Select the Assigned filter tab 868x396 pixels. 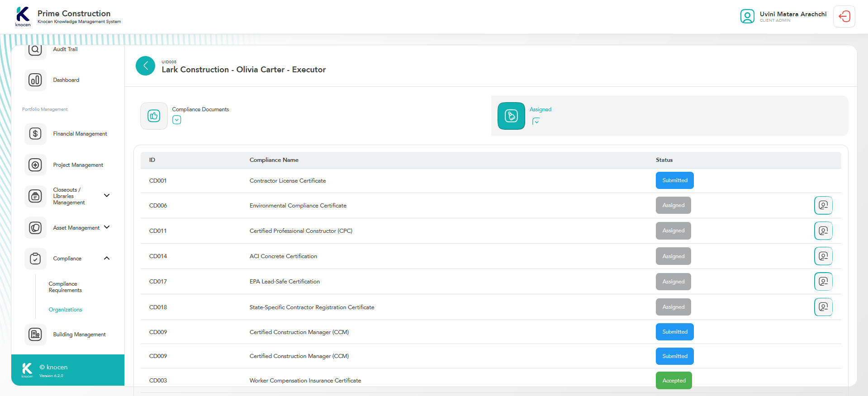(x=511, y=116)
